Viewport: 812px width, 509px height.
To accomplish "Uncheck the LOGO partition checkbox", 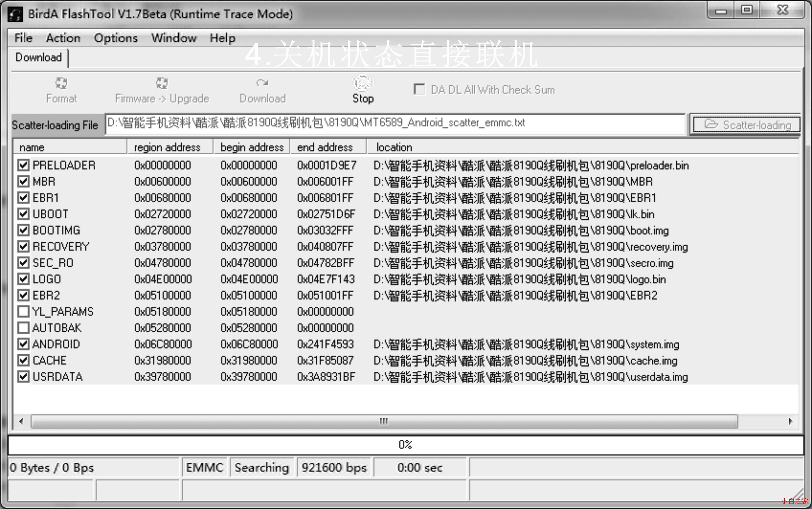I will click(23, 279).
